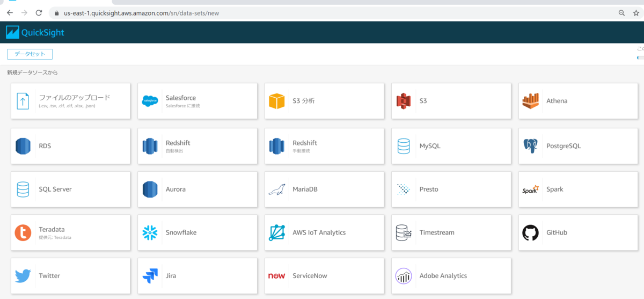Choose the Snowflake icon
The height and width of the screenshot is (299, 644).
pyautogui.click(x=150, y=232)
